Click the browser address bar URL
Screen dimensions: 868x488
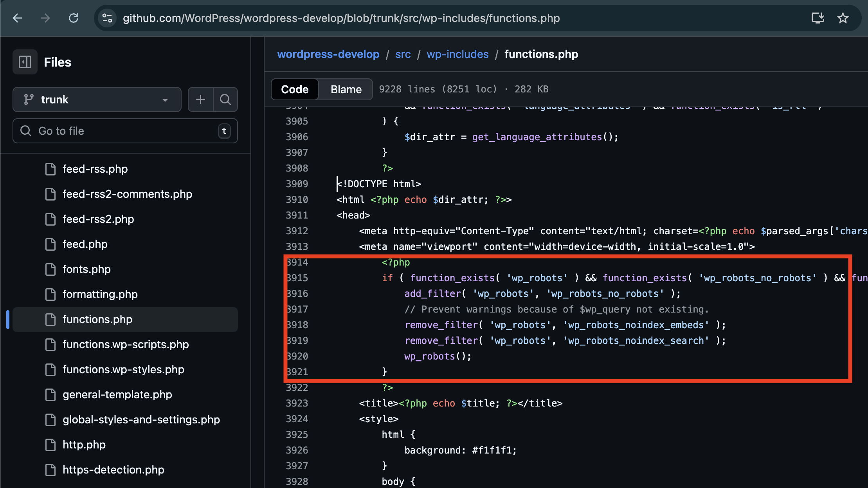[x=341, y=18]
